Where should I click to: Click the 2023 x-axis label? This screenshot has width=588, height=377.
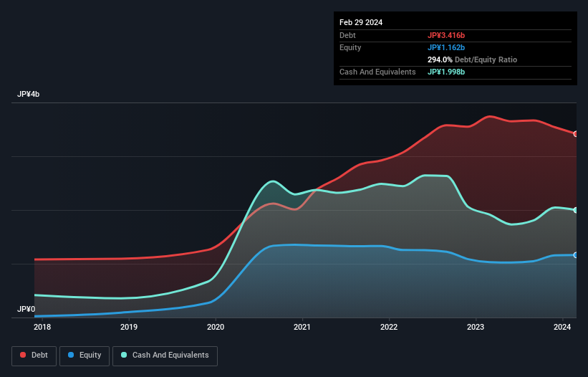[x=476, y=327]
